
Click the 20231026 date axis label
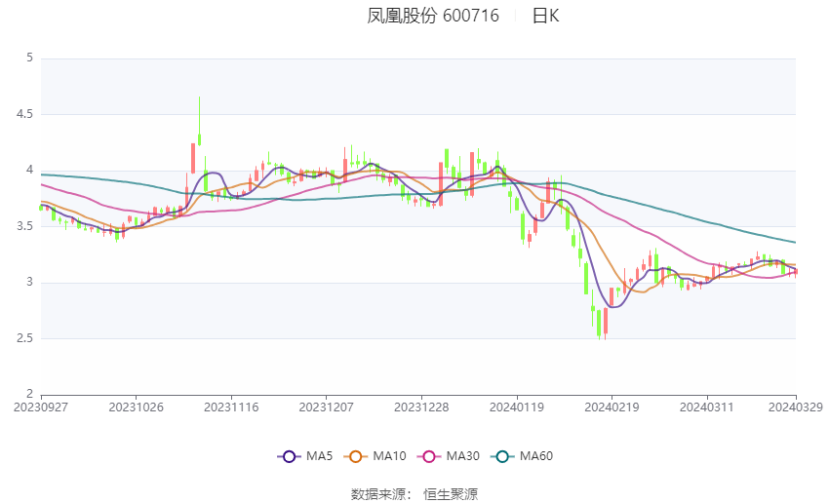[x=136, y=407]
